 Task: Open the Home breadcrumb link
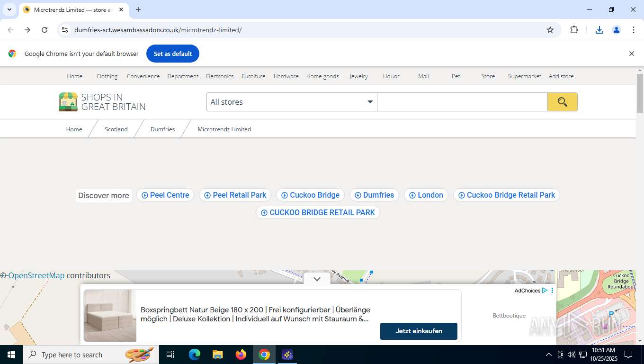(x=74, y=129)
